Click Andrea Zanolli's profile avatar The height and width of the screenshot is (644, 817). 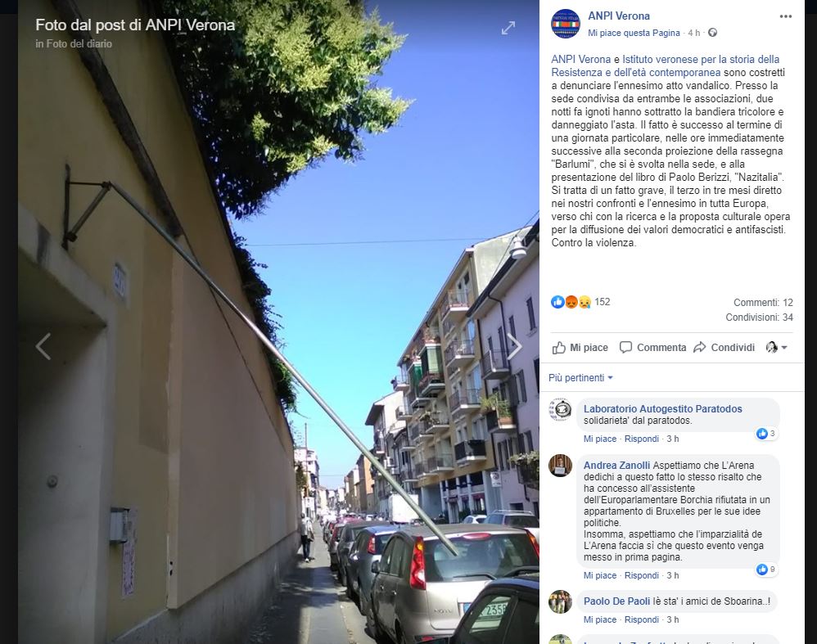pos(560,466)
